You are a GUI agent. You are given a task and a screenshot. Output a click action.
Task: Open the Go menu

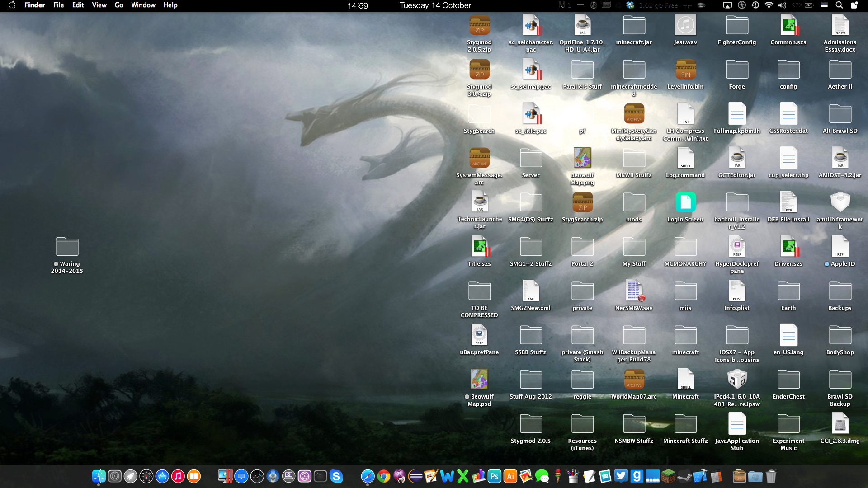coord(119,5)
